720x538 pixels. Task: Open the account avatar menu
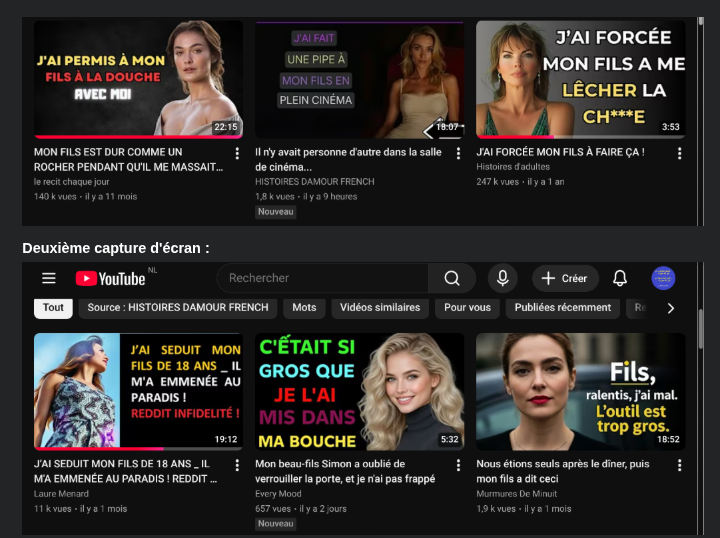[663, 278]
